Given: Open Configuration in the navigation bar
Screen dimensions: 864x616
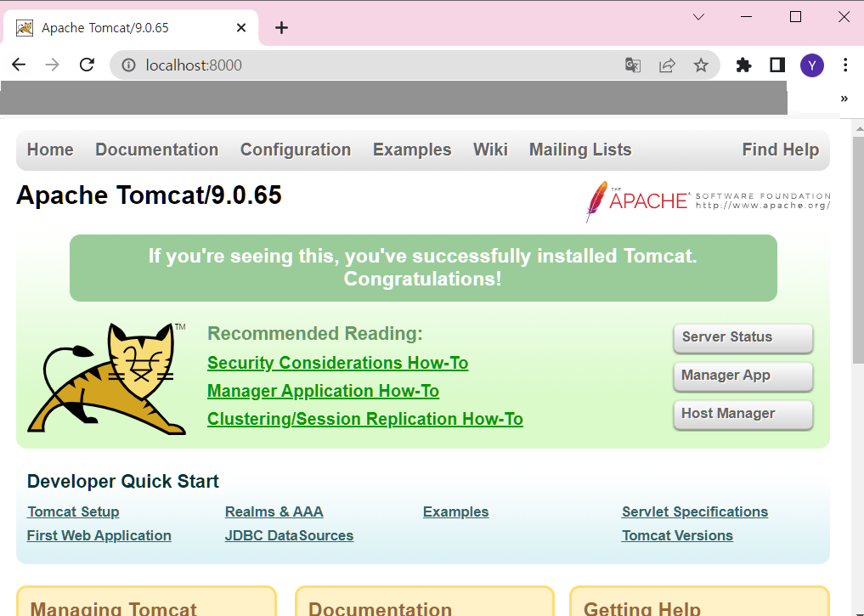Looking at the screenshot, I should pos(296,150).
